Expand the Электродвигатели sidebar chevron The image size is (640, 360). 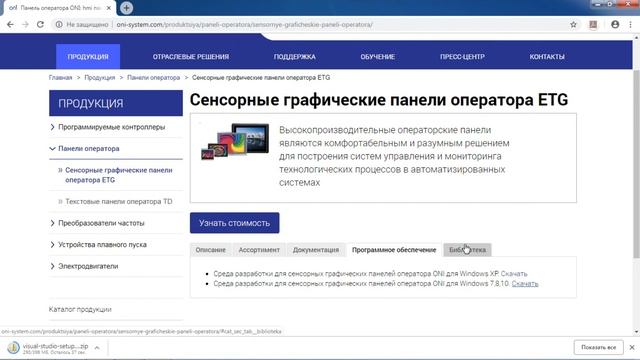(52, 266)
